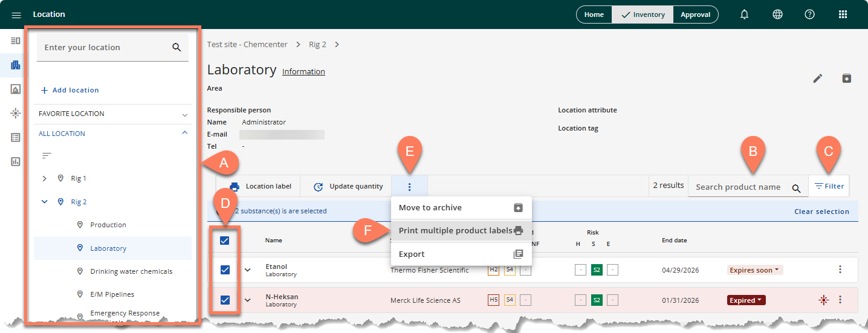Image resolution: width=868 pixels, height=333 pixels.
Task: Open the three-dot menu for the Etanol row
Action: click(x=840, y=270)
